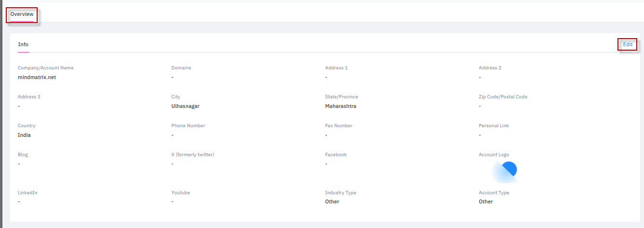Click the Fax Number field label
This screenshot has width=644, height=228.
coord(338,126)
